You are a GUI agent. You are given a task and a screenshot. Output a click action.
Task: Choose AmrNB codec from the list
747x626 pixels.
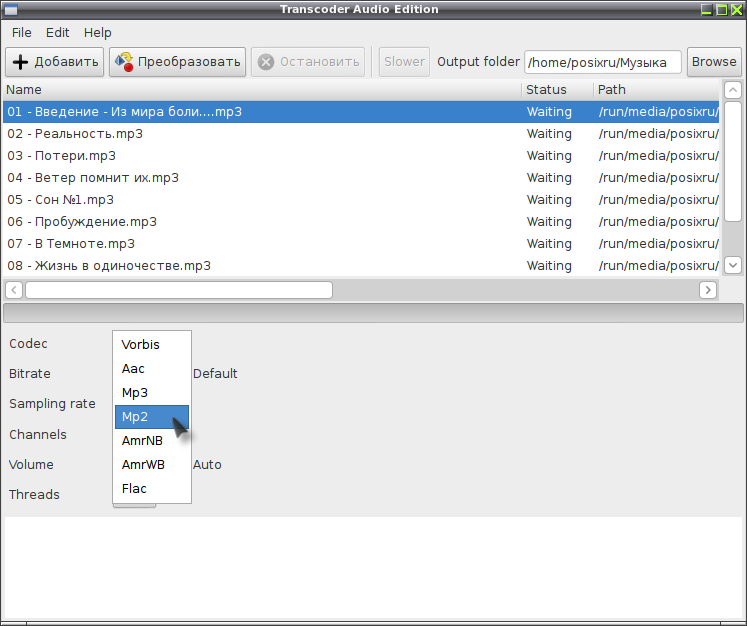coord(152,441)
